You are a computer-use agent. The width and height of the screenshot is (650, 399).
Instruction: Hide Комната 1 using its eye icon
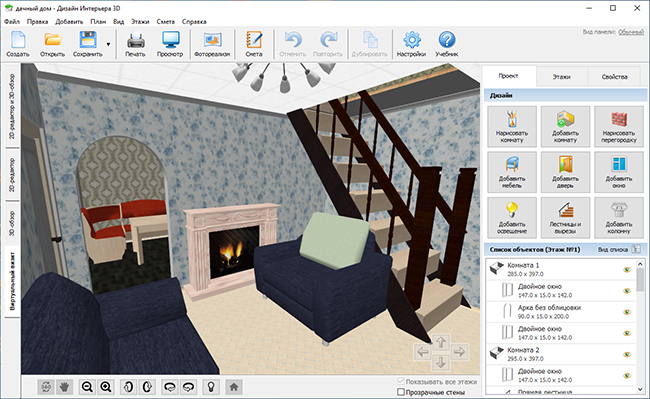pos(627,270)
